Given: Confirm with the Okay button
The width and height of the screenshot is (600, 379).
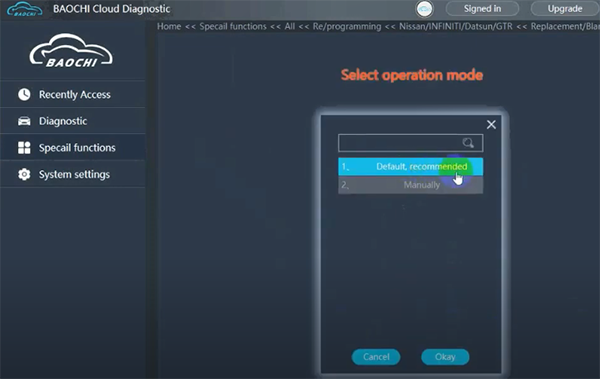Looking at the screenshot, I should pyautogui.click(x=445, y=357).
